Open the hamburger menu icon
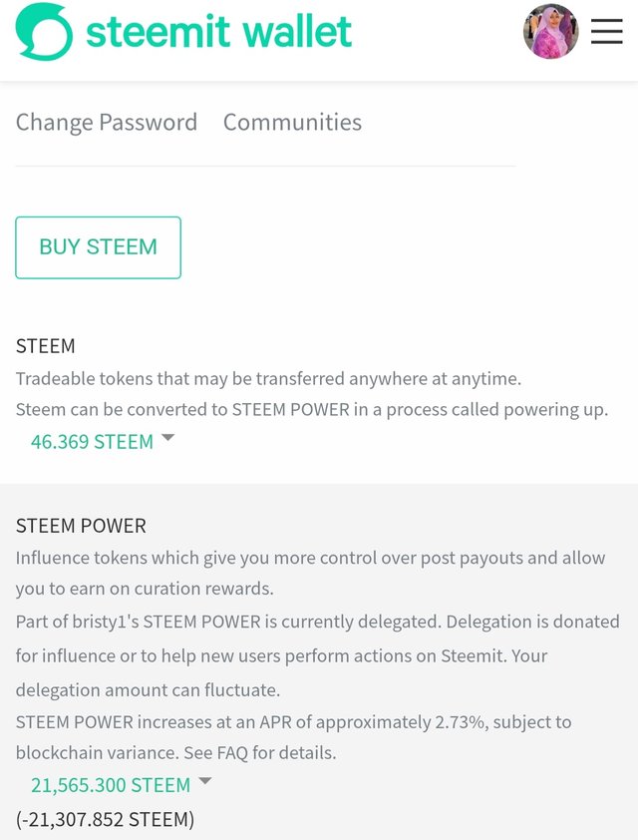 [606, 31]
